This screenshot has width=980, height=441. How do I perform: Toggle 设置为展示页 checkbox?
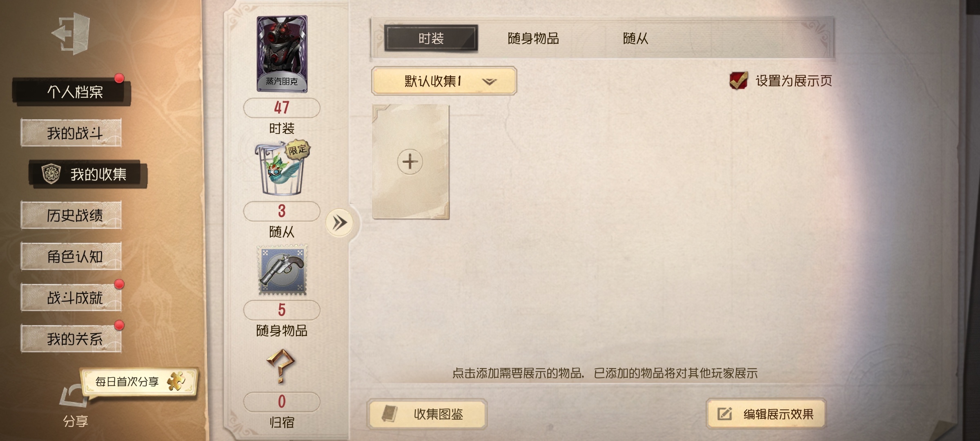click(739, 80)
